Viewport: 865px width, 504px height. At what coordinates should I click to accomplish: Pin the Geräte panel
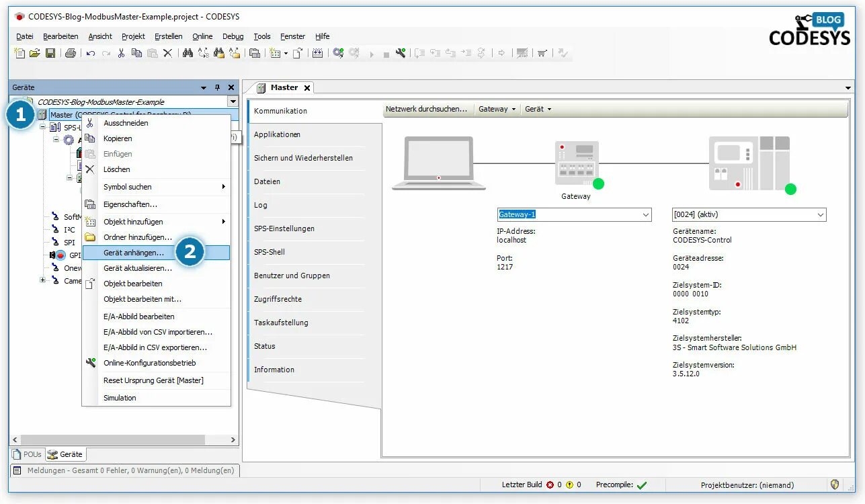tap(217, 87)
